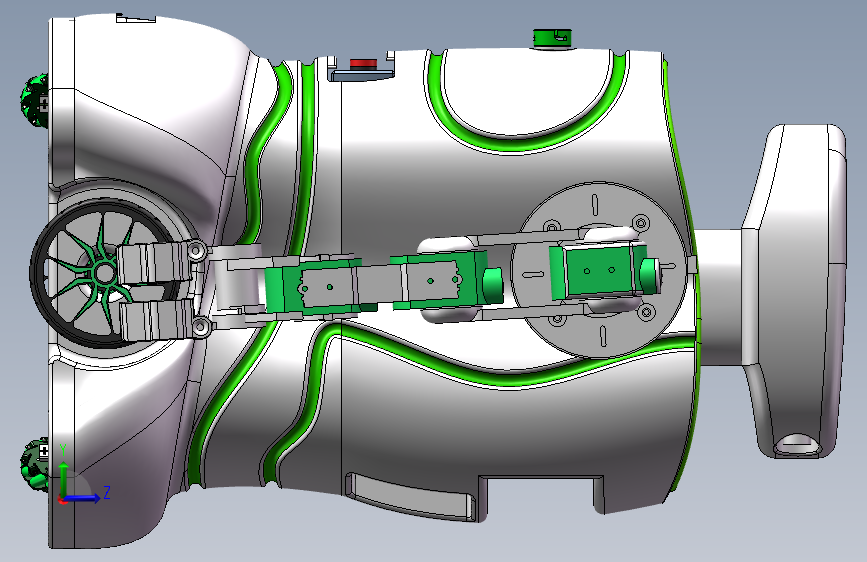
Task: Click the "Y" axis label text
Action: 63,450
